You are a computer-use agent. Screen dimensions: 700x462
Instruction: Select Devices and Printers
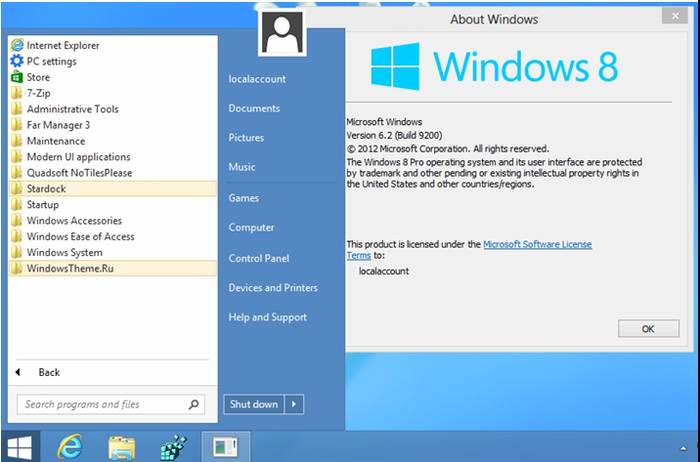pos(273,288)
